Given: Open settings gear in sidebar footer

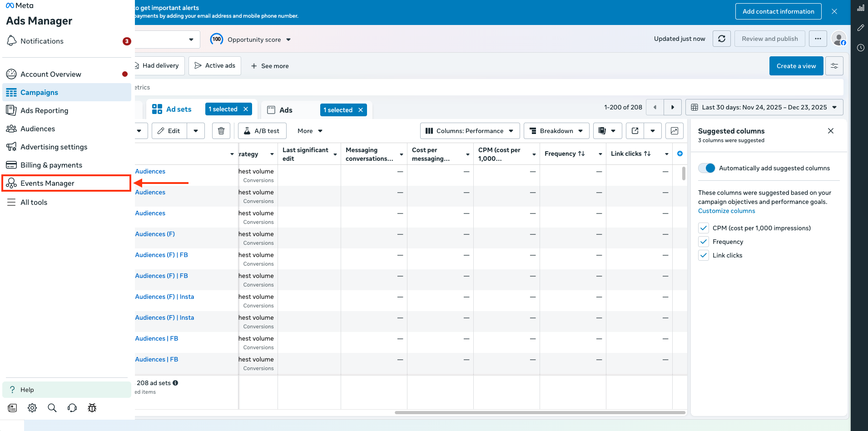Looking at the screenshot, I should click(32, 408).
